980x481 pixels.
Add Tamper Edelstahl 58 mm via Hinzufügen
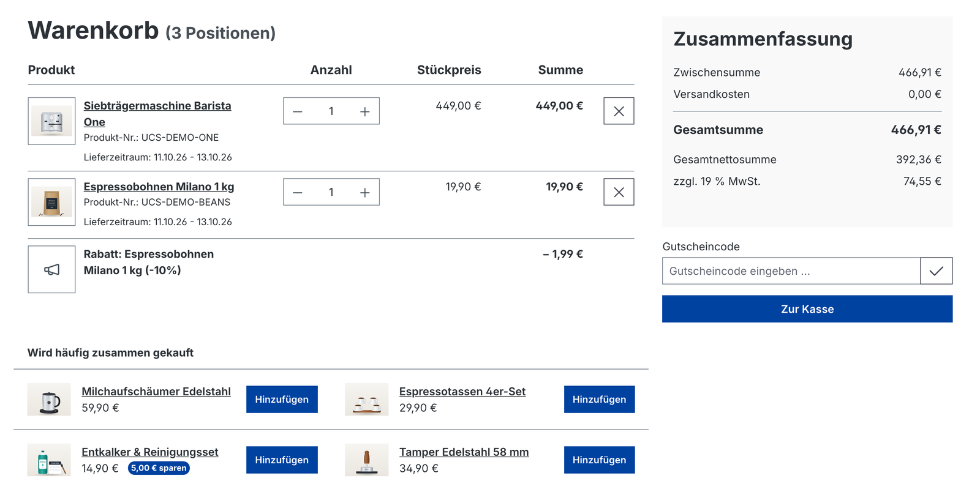pos(599,460)
